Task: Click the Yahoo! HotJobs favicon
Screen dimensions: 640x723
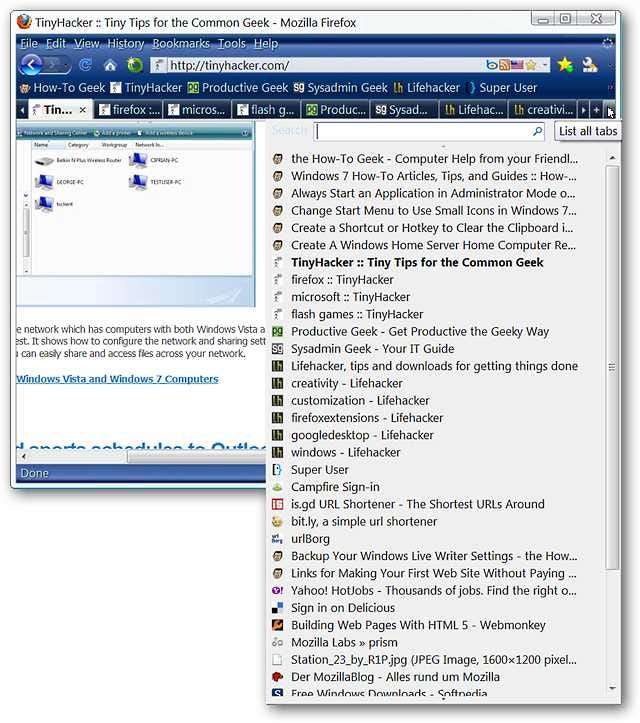Action: click(x=278, y=591)
